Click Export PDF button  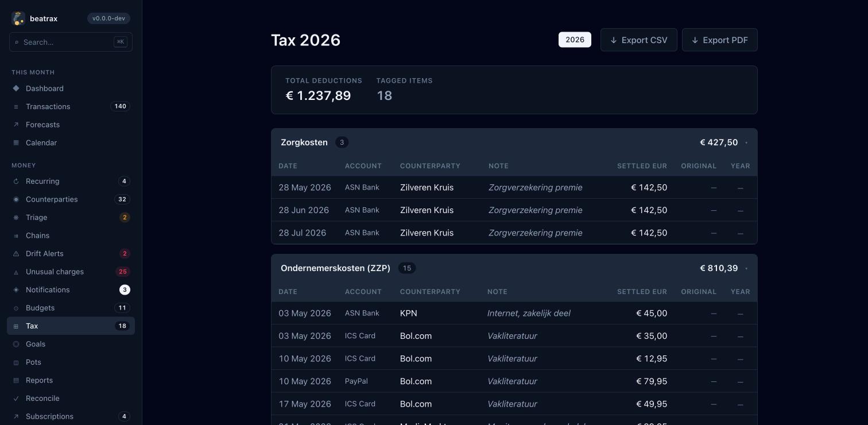point(720,40)
